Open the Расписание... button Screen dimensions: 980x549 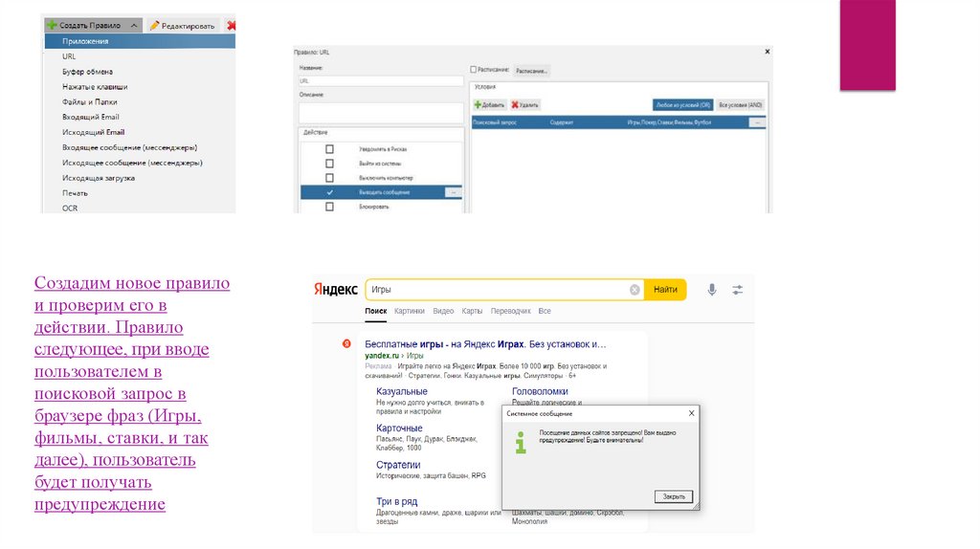pyautogui.click(x=531, y=71)
